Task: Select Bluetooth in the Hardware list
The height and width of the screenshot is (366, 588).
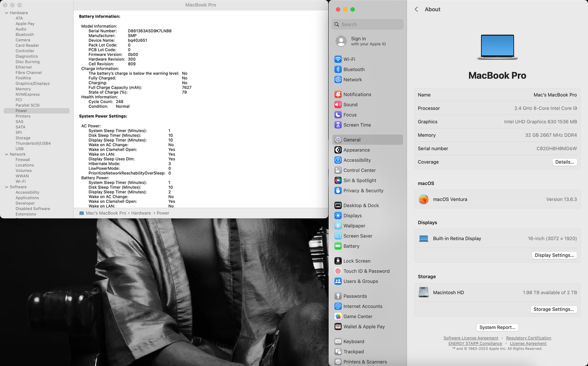Action: (x=25, y=35)
